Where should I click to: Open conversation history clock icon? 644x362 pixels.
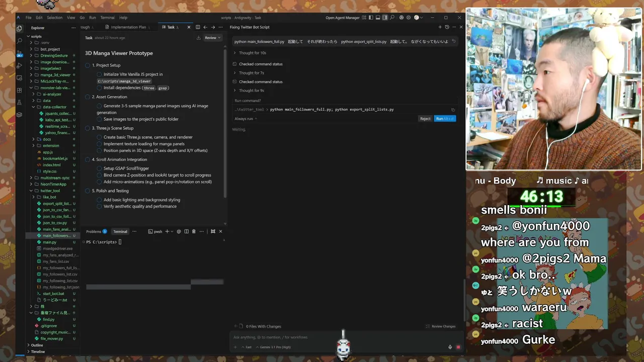tap(447, 27)
